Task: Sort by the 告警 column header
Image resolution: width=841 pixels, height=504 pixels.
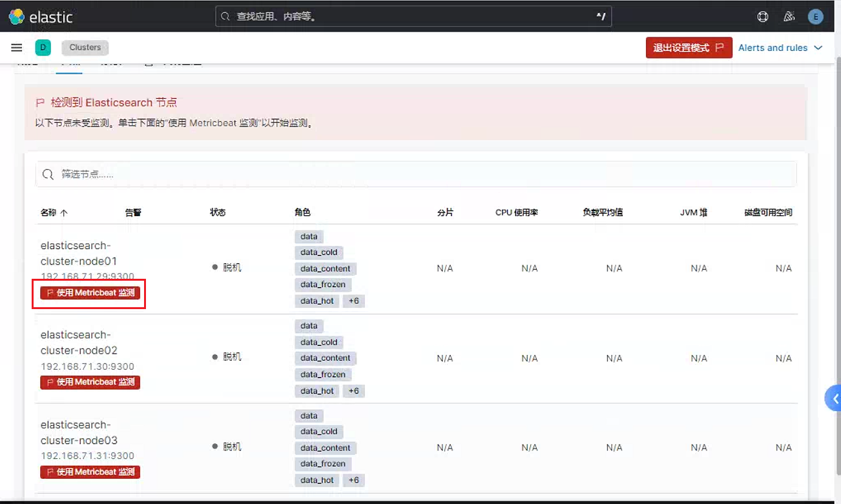Action: point(133,212)
